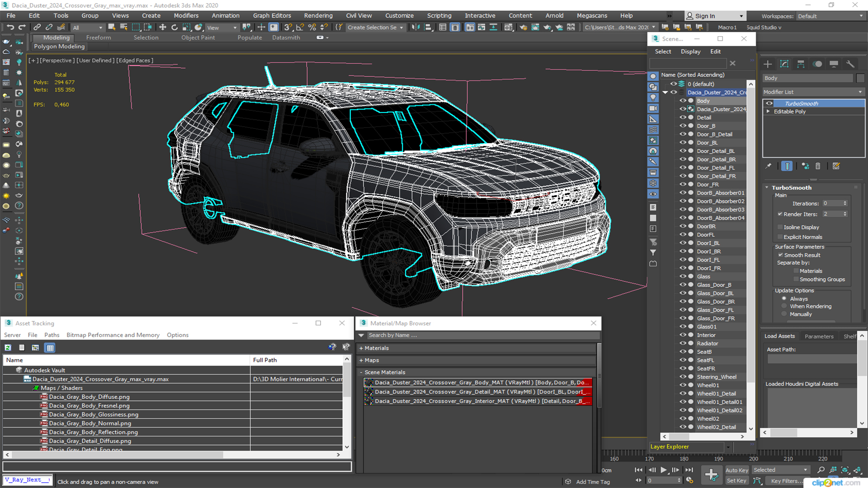Open the Rendering menu
This screenshot has height=488, width=868.
(x=318, y=15)
